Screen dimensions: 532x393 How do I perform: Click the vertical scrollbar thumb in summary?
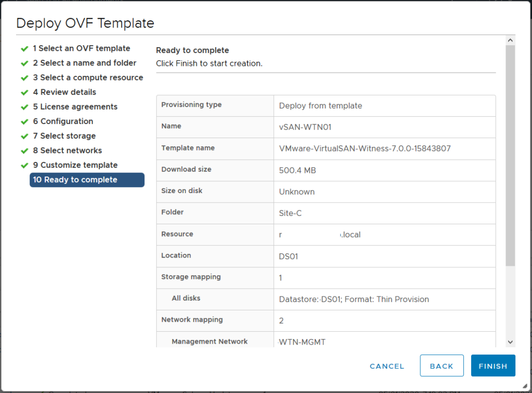[510, 156]
